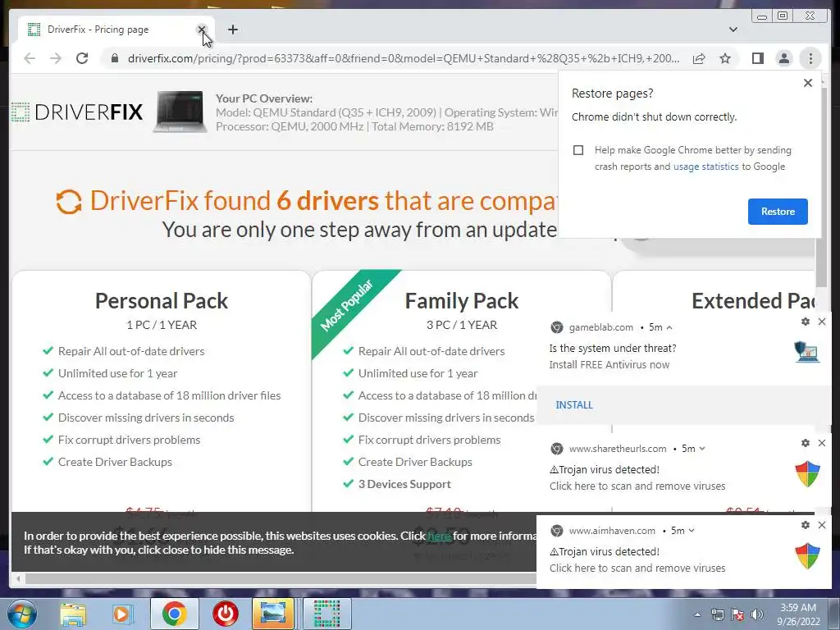View site security lock info

point(114,58)
